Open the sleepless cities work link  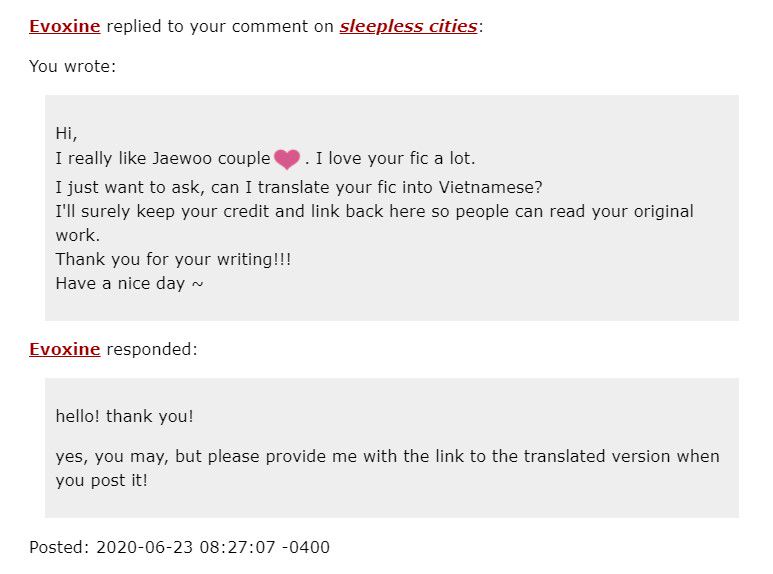[408, 26]
